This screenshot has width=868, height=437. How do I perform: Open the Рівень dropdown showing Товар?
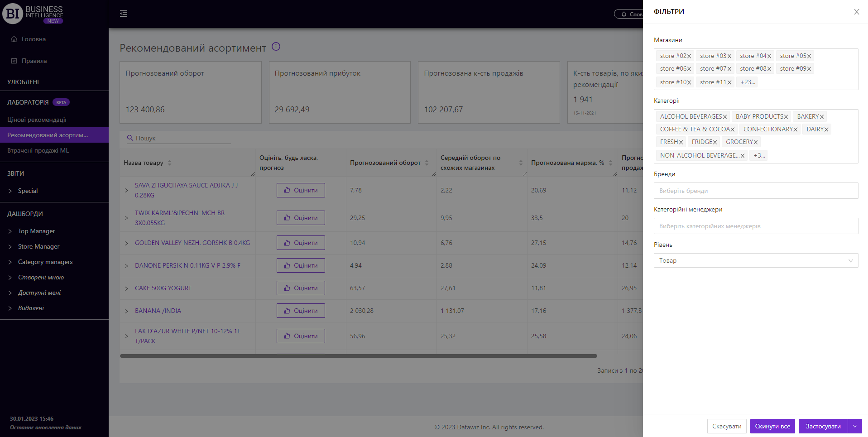click(x=755, y=260)
